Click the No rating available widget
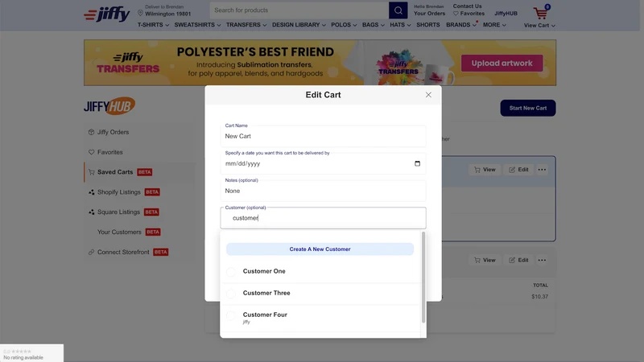644x362 pixels. [x=31, y=353]
